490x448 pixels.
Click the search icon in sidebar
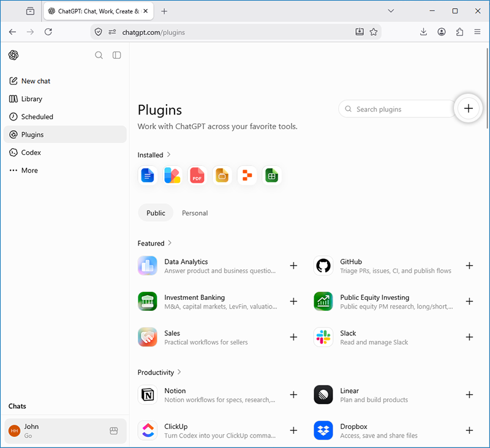point(99,55)
